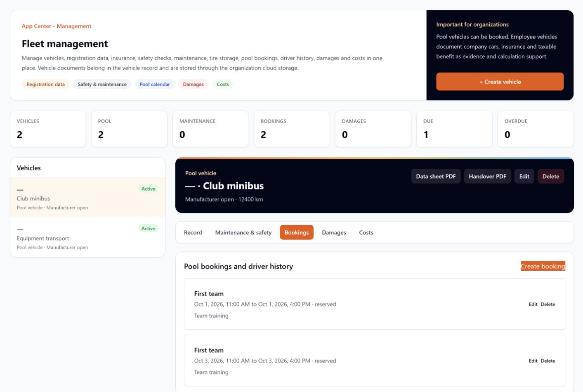This screenshot has height=392, width=583.
Task: Click the Registration data tag
Action: [45, 84]
